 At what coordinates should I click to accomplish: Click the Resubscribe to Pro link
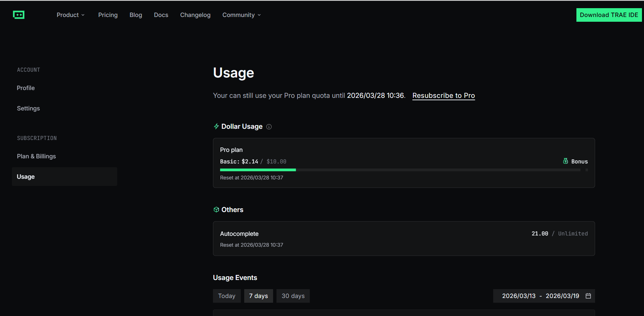pos(443,95)
